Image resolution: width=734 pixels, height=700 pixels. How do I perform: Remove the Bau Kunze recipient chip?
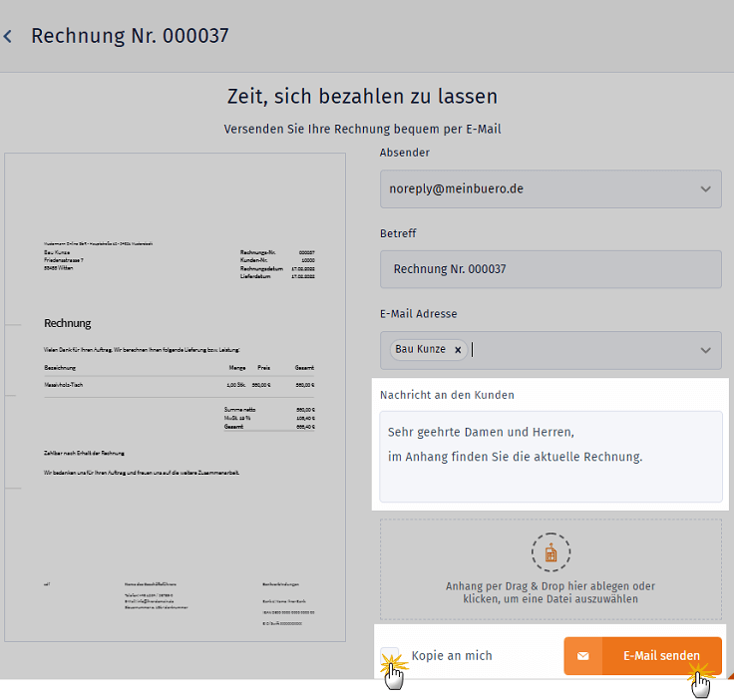(x=458, y=350)
